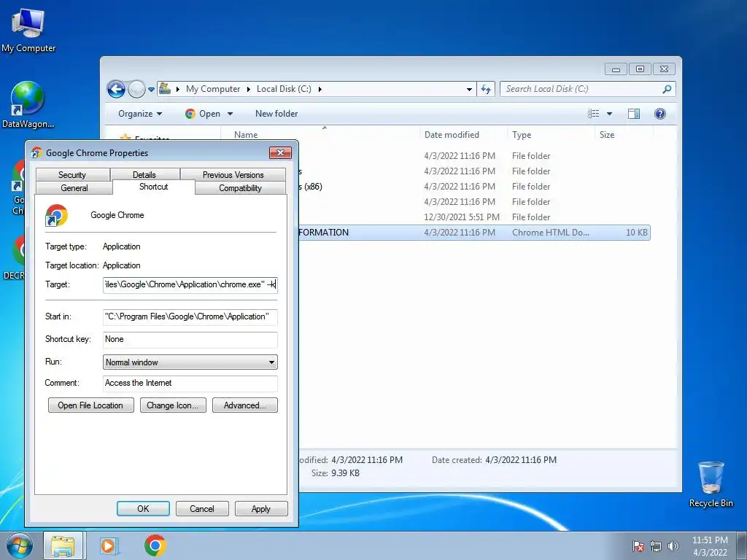Viewport: 747px width, 560px height.
Task: Click taskbar clock 11:51 PM
Action: pos(710,546)
